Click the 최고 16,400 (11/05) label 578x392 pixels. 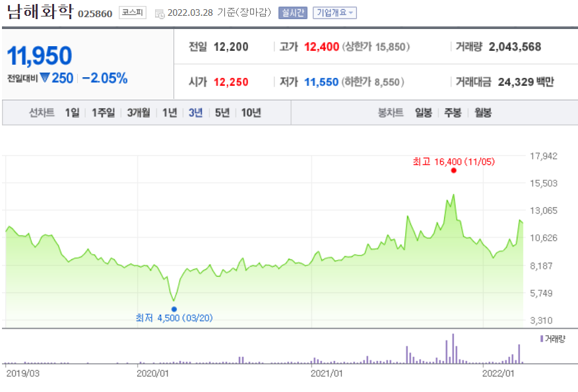454,162
